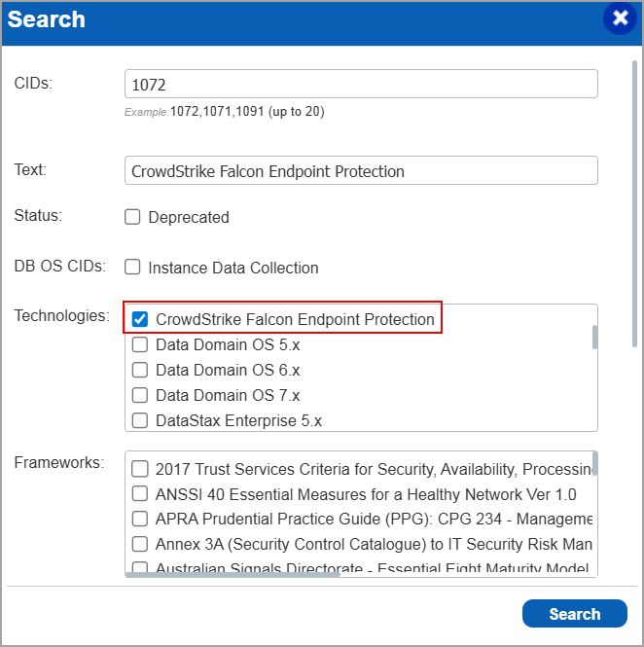Click the Deprecated label text

(189, 217)
